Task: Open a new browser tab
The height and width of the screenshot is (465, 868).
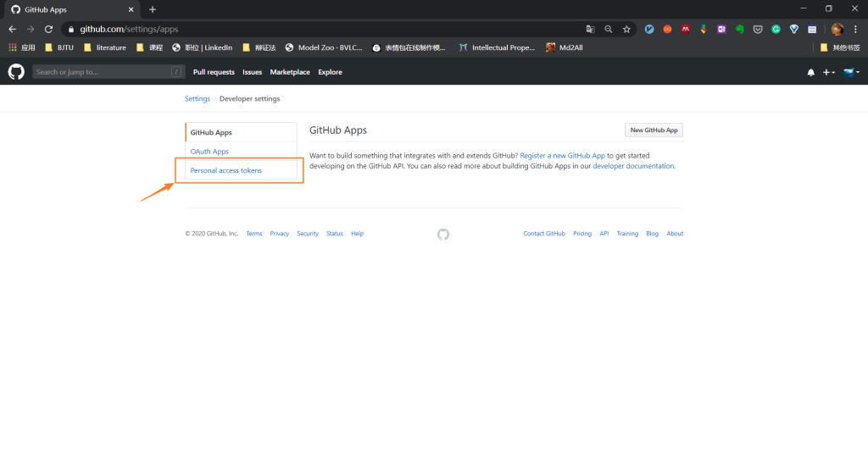Action: (153, 9)
